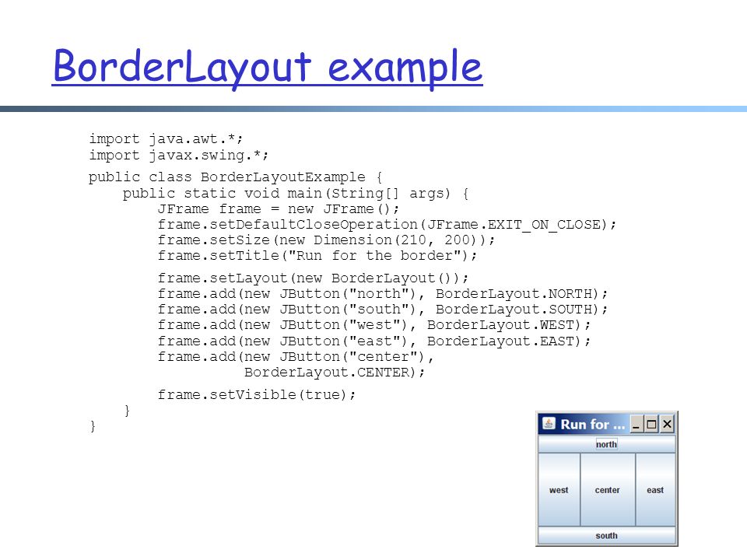This screenshot has width=747, height=560.
Task: Click the east button in sample window
Action: (x=655, y=489)
